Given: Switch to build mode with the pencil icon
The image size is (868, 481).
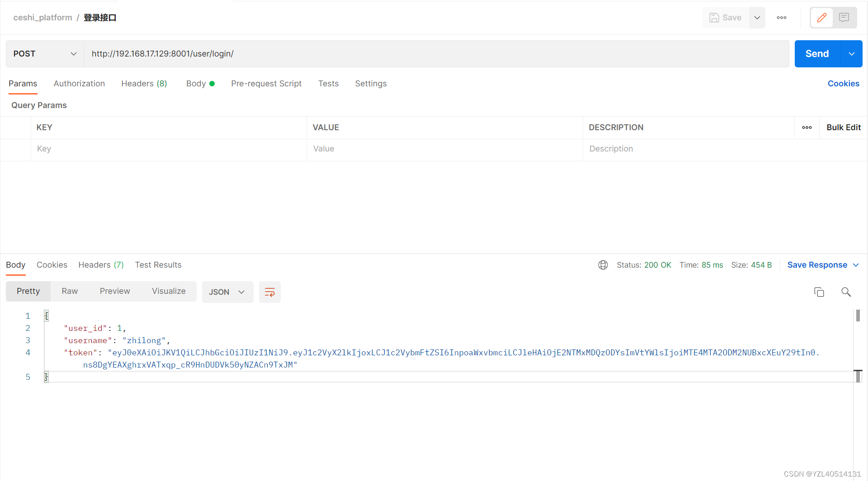Looking at the screenshot, I should pos(822,18).
